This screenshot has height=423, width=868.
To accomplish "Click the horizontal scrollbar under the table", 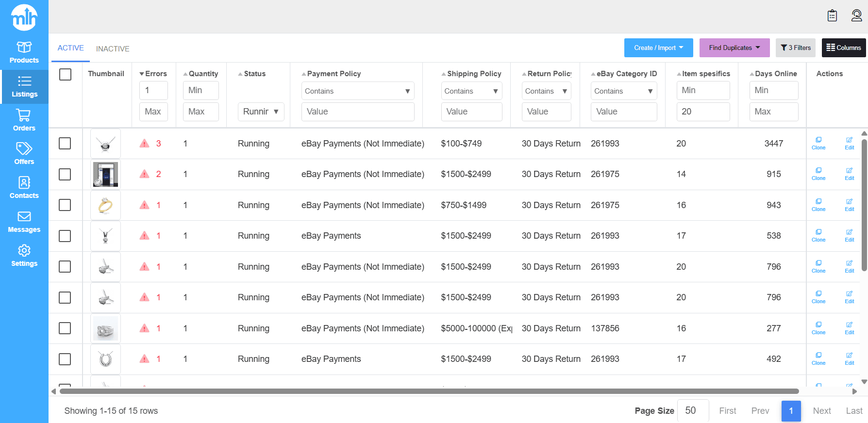I will point(429,391).
